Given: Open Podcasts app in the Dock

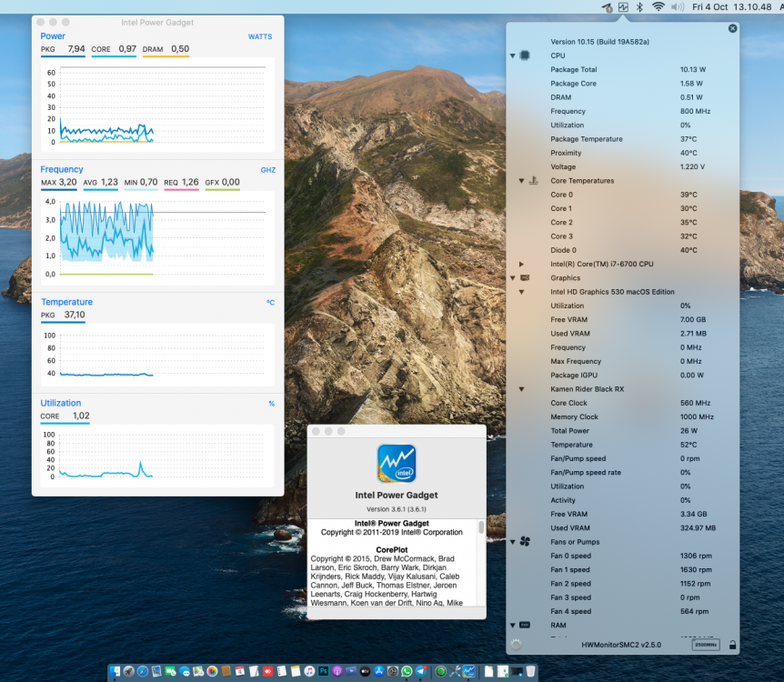Looking at the screenshot, I should click(337, 671).
